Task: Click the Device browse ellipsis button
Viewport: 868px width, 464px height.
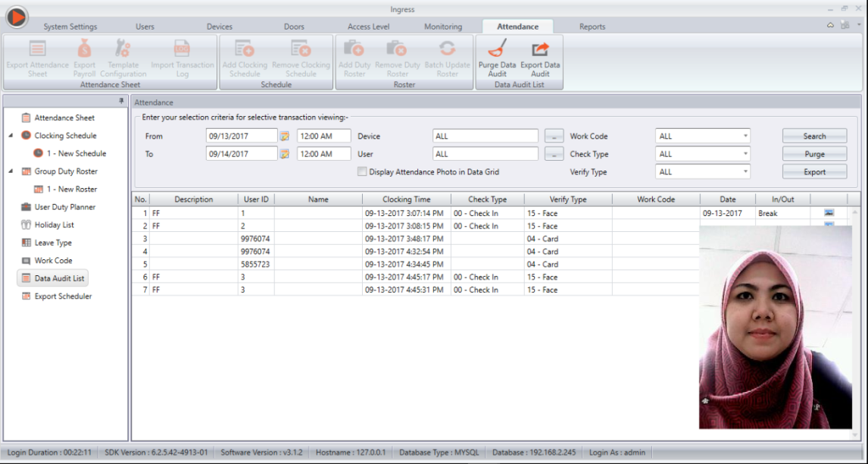Action: (x=554, y=136)
